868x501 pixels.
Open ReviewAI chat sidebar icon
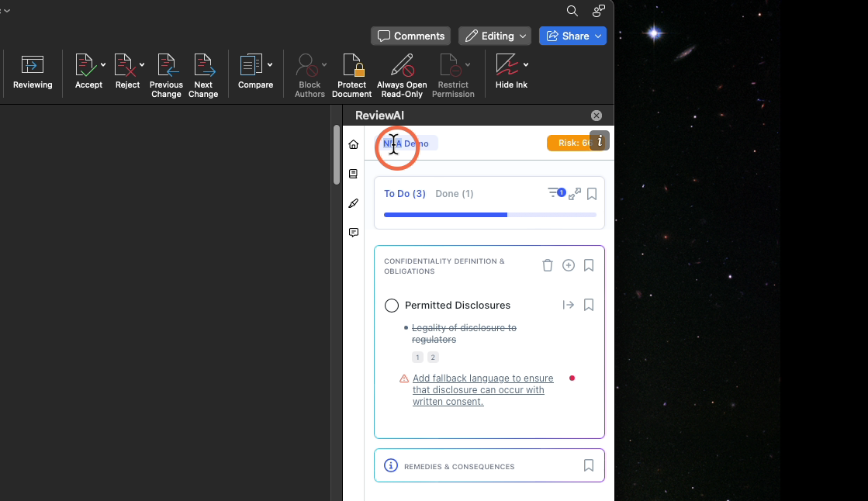coord(354,233)
